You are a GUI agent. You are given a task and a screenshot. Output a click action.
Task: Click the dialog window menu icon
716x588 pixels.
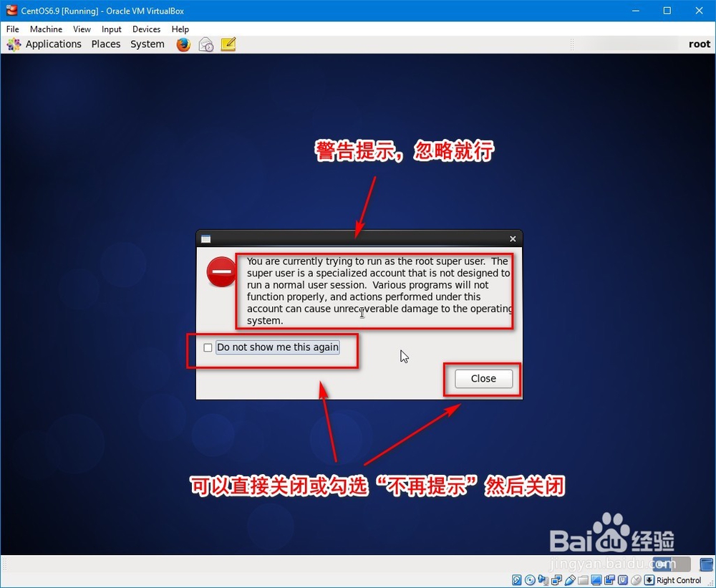tap(206, 239)
